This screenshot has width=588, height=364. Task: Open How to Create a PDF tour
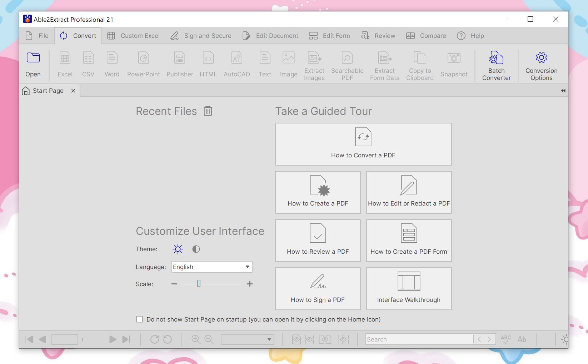318,192
